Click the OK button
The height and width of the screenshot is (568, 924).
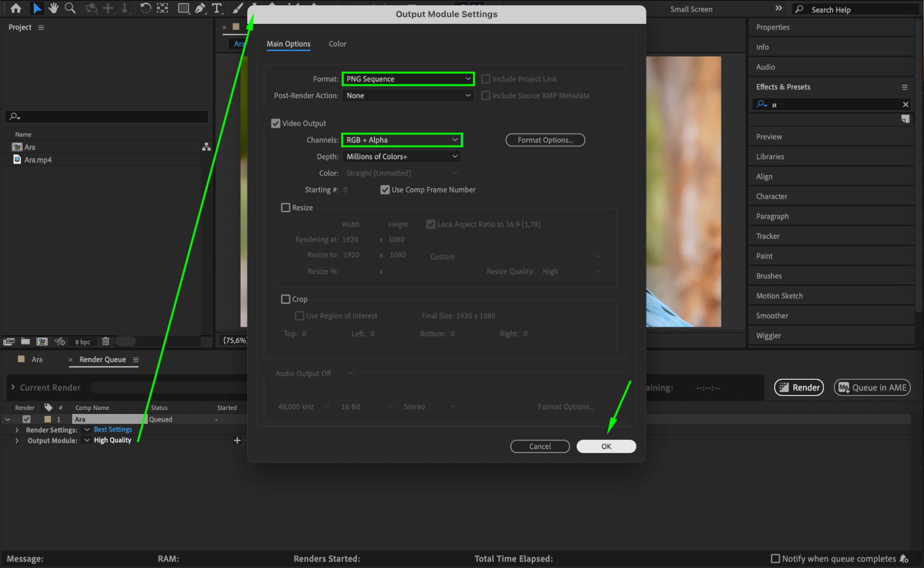click(606, 446)
